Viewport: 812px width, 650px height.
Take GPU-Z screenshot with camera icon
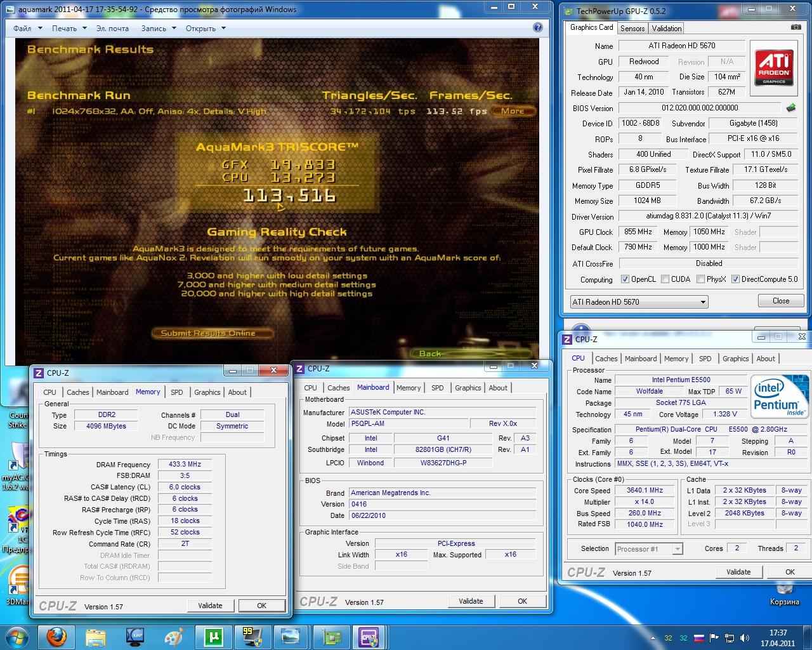(x=796, y=27)
